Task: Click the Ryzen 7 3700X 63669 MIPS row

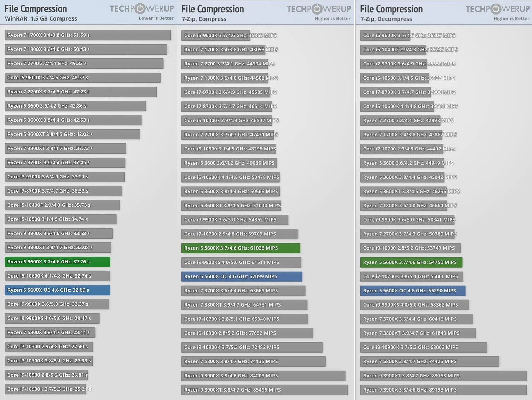Action: tap(243, 290)
